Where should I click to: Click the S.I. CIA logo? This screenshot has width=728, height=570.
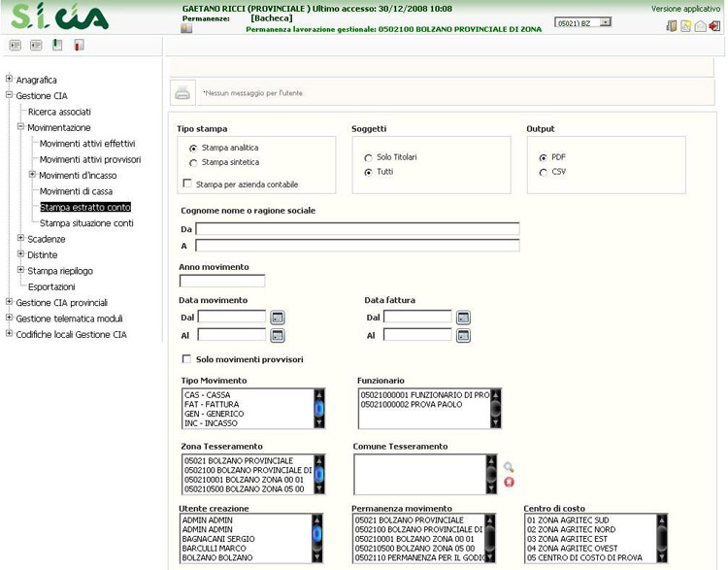59,17
